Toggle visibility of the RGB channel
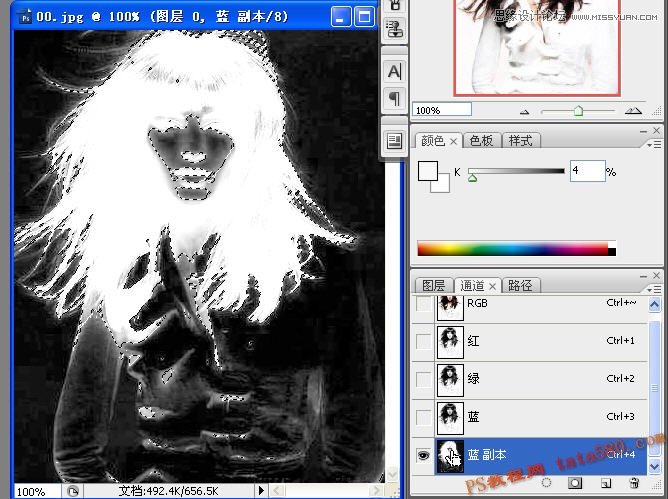 423,304
